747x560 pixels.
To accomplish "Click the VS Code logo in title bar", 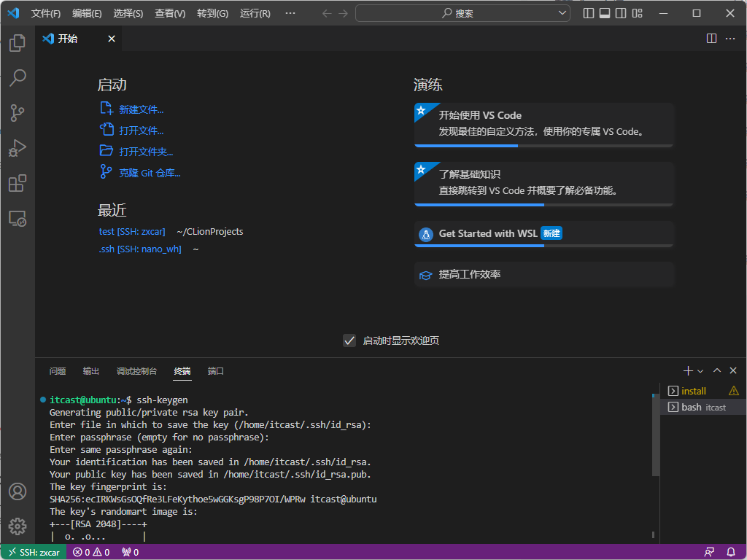I will click(13, 13).
